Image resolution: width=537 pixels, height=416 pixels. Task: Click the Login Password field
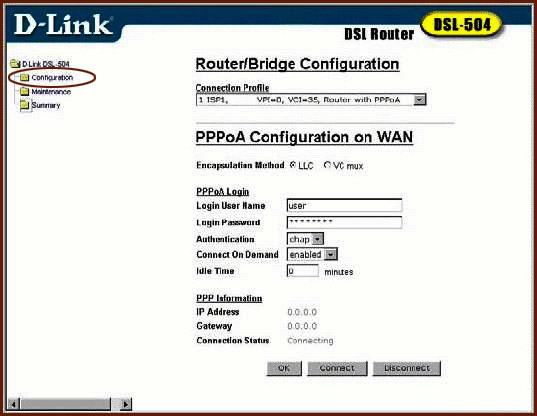coord(344,222)
